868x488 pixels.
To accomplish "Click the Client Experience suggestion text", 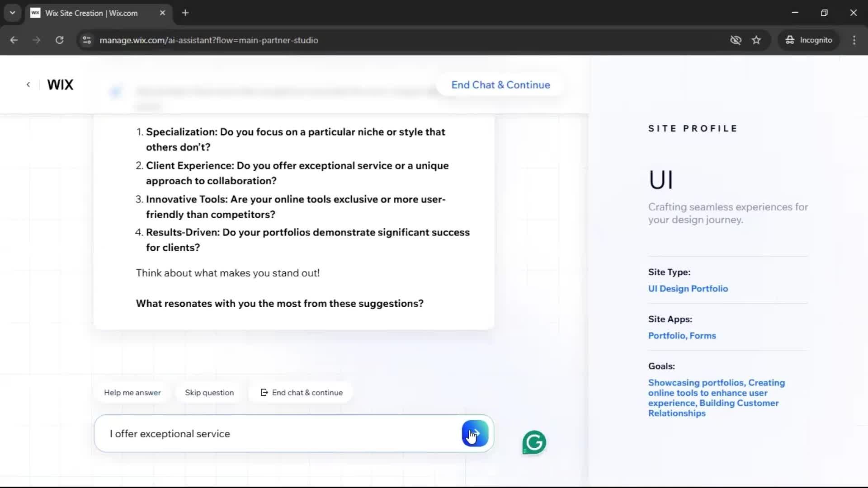I will (x=297, y=173).
